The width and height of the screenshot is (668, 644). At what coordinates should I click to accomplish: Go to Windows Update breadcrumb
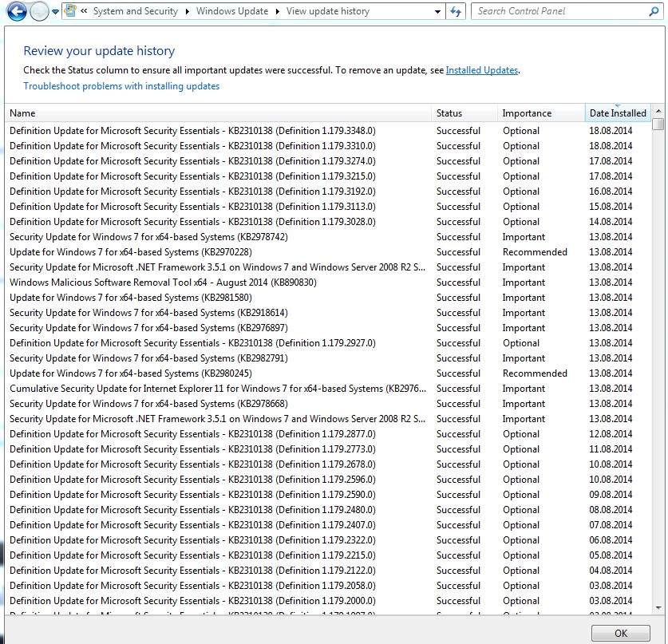pos(232,11)
